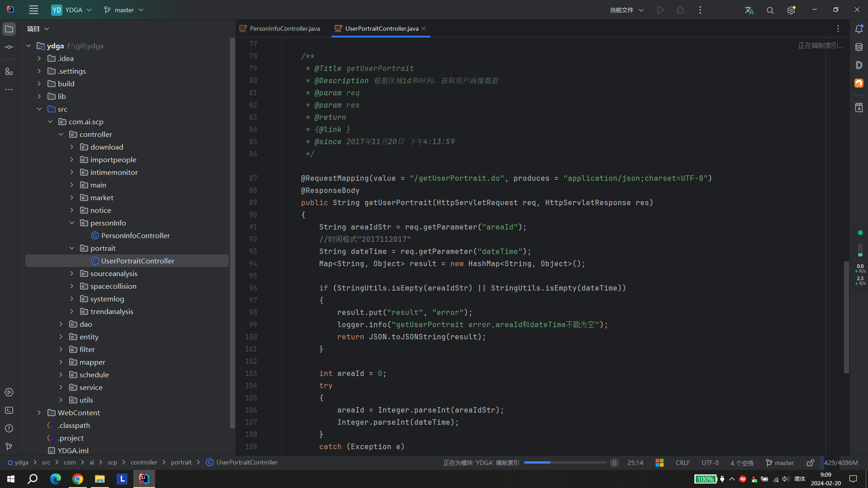The image size is (868, 488).
Task: Open the Project tool window icon
Action: tap(9, 29)
